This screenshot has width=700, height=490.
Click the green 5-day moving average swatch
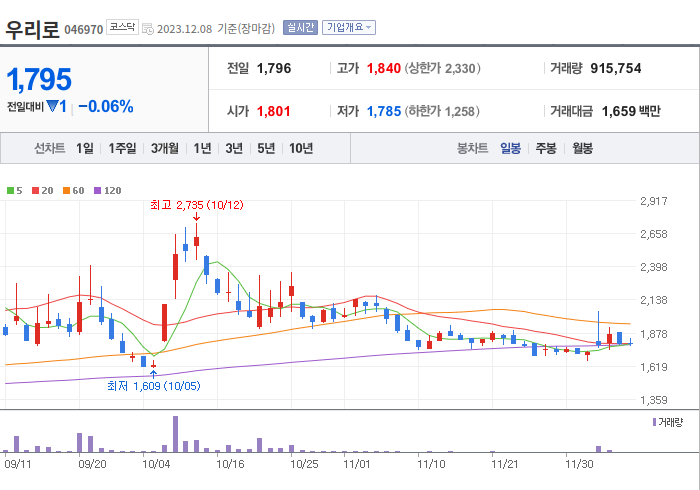click(10, 191)
